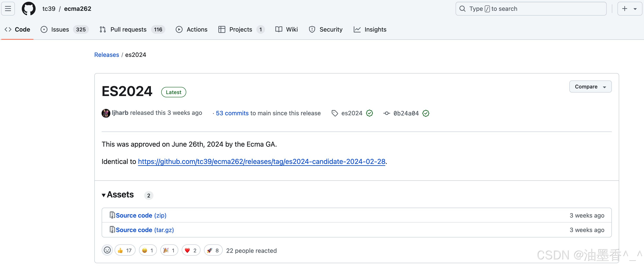The width and height of the screenshot is (644, 266).
Task: Click the verified badge next to es2024 tag
Action: pyautogui.click(x=369, y=113)
